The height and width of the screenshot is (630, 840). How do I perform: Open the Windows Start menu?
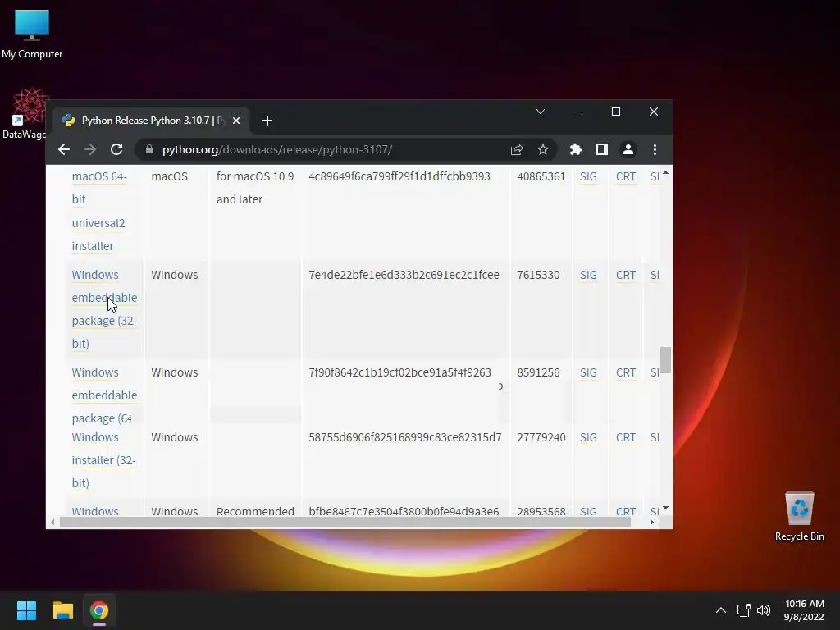(x=26, y=610)
